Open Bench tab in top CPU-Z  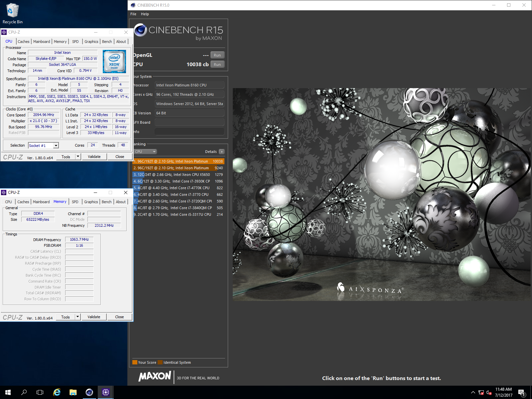click(x=107, y=42)
